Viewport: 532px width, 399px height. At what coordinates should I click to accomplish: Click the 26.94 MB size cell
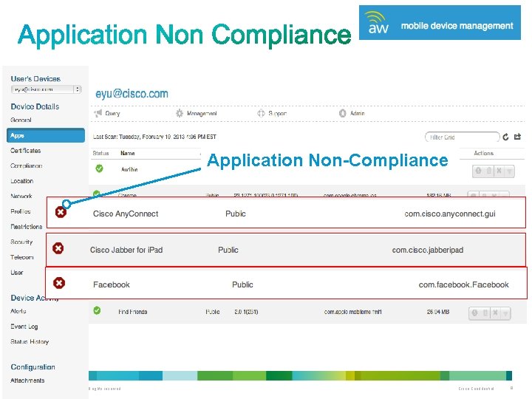coord(438,312)
